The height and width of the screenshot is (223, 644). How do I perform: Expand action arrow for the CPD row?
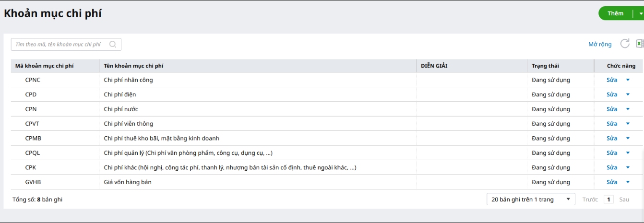point(628,94)
